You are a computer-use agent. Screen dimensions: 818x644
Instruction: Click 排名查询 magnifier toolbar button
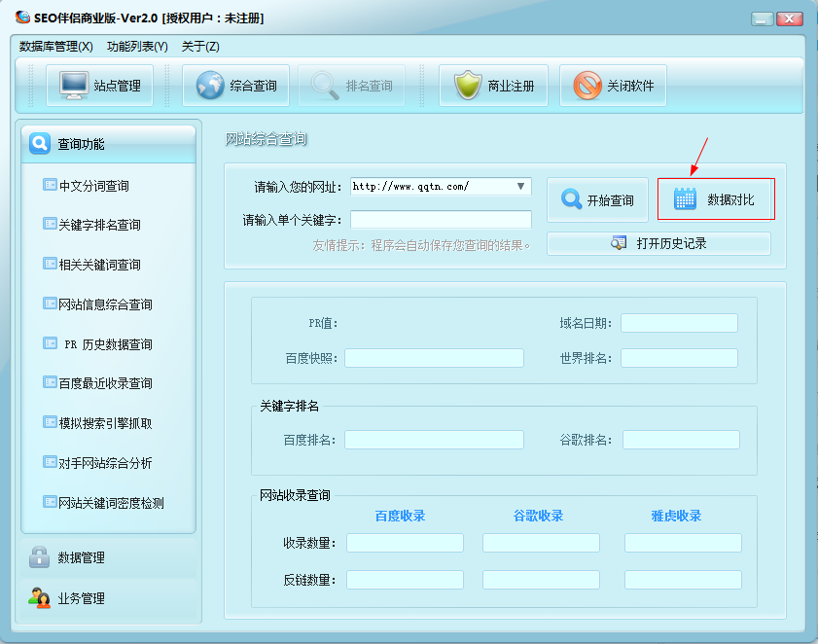coord(352,86)
